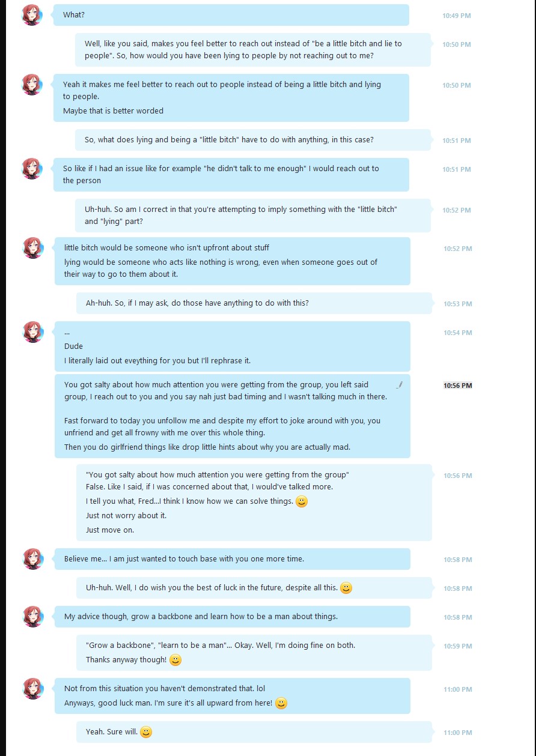
Task: Click the "Ah-huh. So, if I may ask" message
Action: [x=254, y=303]
